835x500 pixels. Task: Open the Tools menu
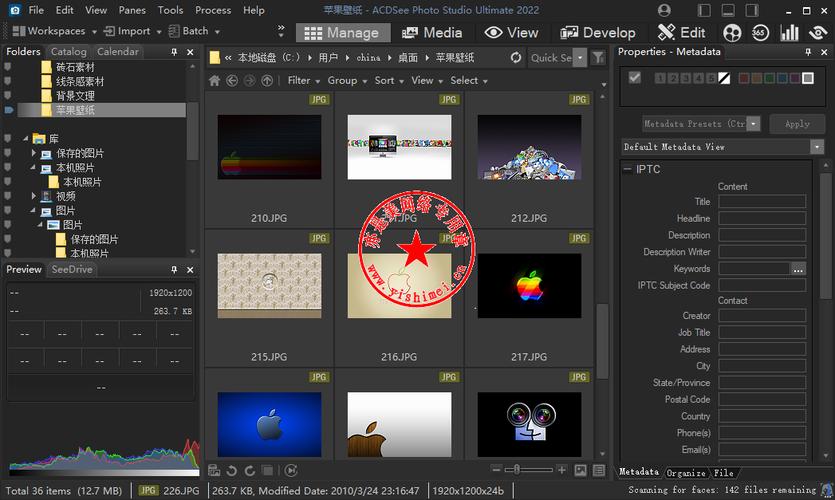171,10
